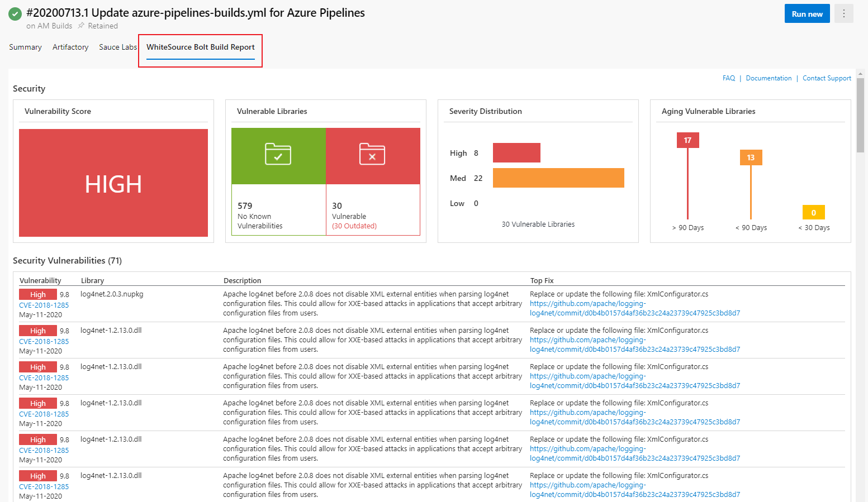
Task: Open the GitHub commit fix link for log4net.2.0.3.nupkg
Action: click(x=635, y=308)
